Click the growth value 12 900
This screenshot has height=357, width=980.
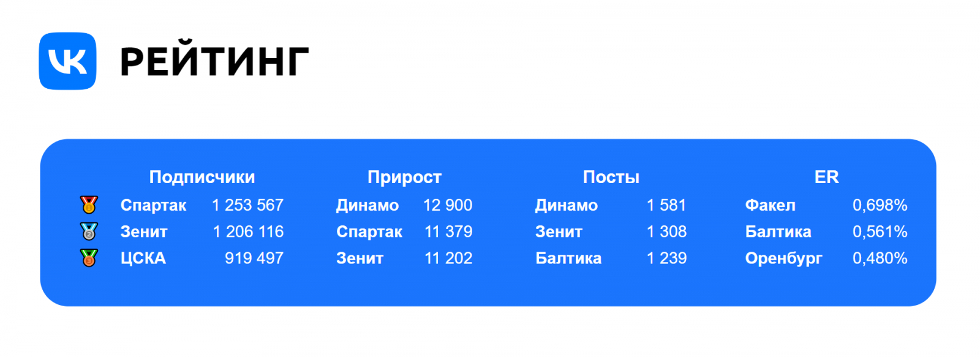click(448, 205)
